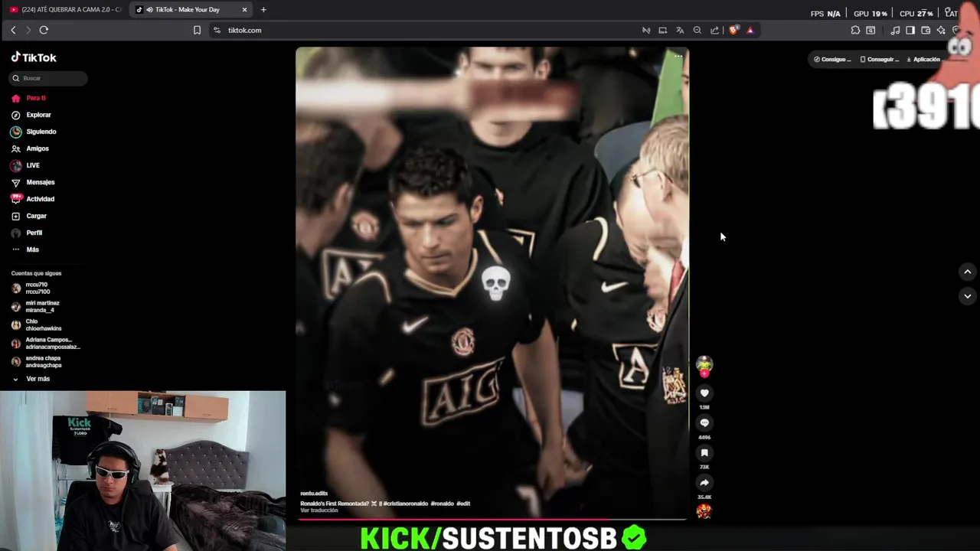This screenshot has width=980, height=551.
Task: Click the Conseguir app button
Action: pyautogui.click(x=878, y=59)
